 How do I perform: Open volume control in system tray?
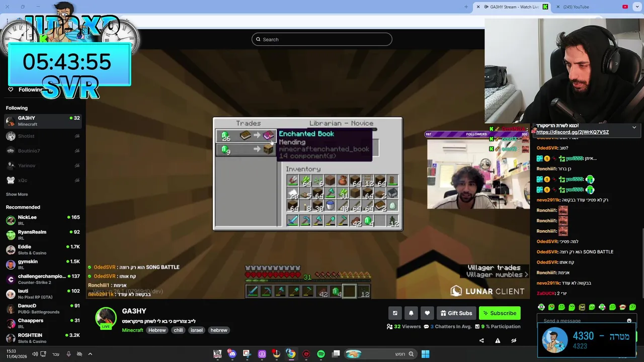(35, 354)
